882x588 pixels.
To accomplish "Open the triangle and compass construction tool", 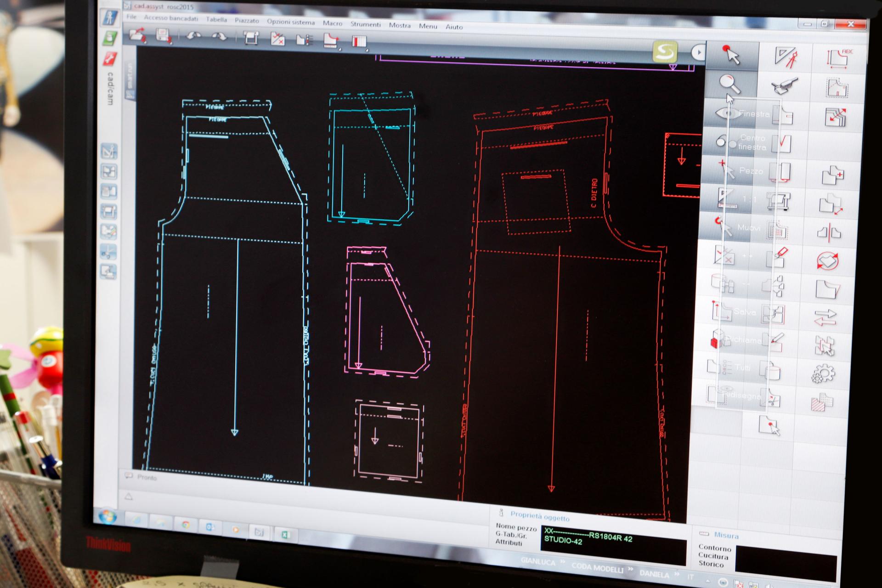I will tap(786, 58).
